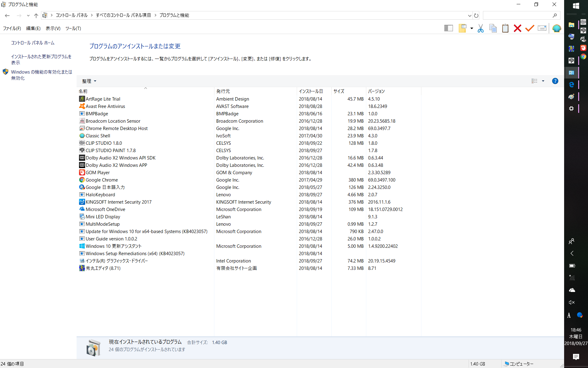588x368 pixels.
Task: Open the ファイル(F) menu
Action: click(x=12, y=29)
